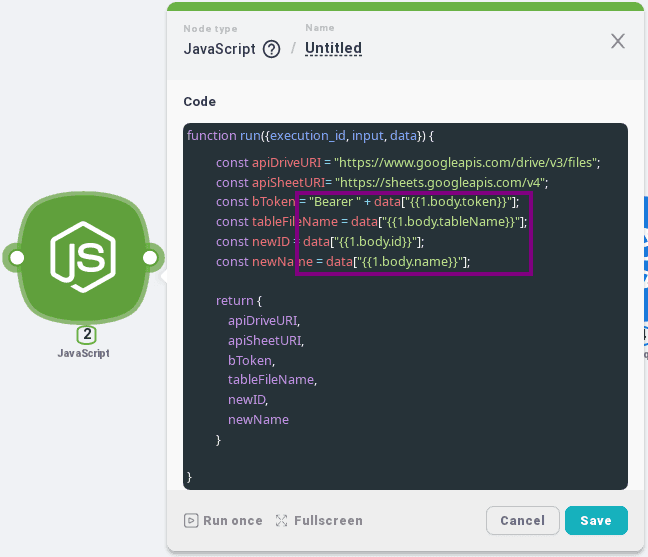Click the return statement in code
The width and height of the screenshot is (648, 557).
pos(238,300)
